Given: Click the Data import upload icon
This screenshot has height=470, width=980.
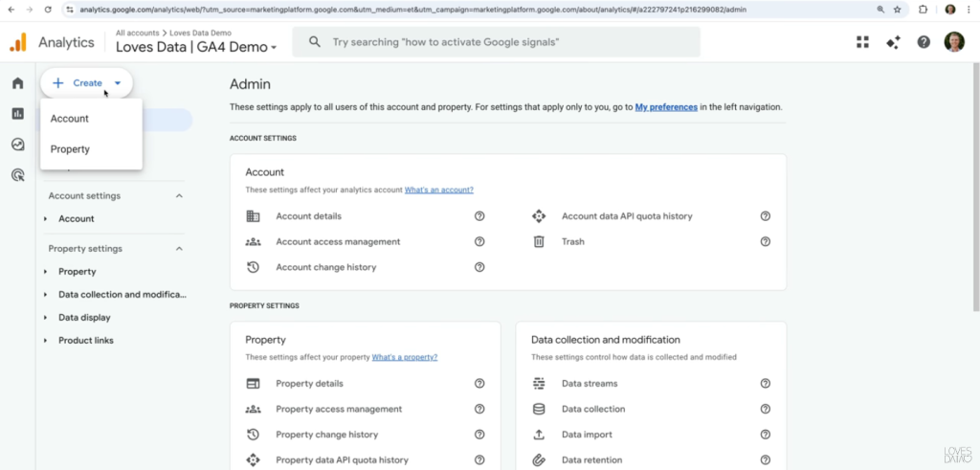Looking at the screenshot, I should click(539, 435).
